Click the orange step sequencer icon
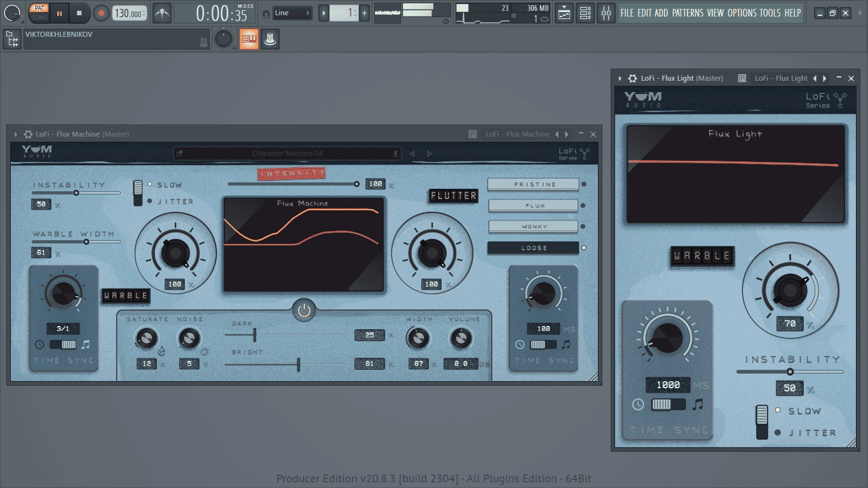 248,39
